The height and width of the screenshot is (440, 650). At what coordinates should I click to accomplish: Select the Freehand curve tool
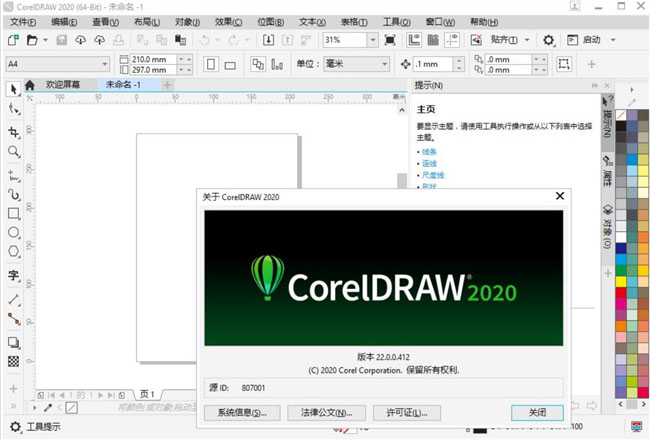tap(14, 176)
